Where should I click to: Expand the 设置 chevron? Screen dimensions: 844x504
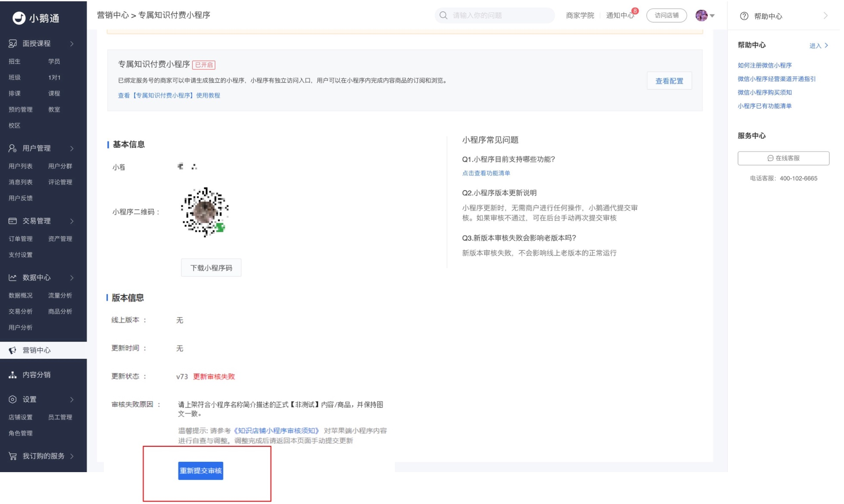pyautogui.click(x=72, y=399)
